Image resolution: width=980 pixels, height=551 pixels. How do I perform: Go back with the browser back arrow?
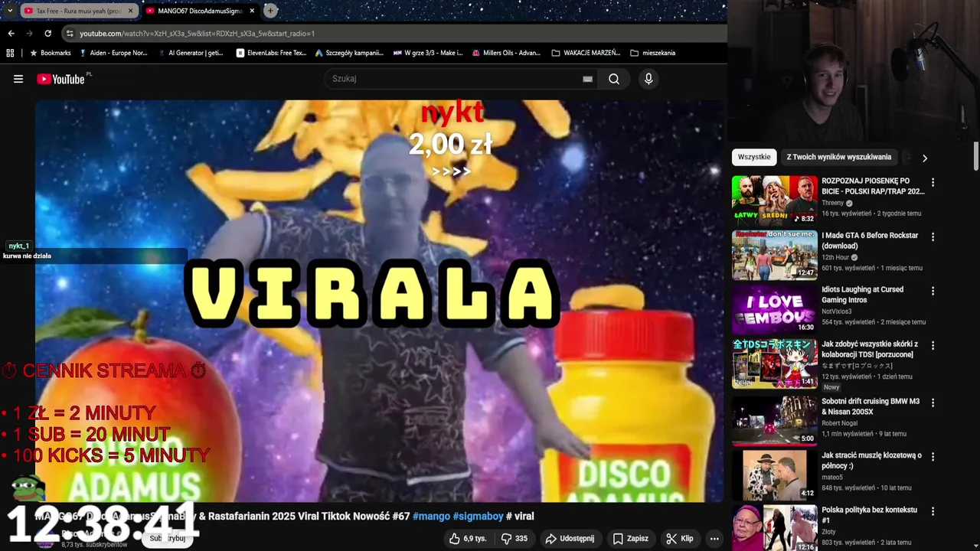coord(11,34)
